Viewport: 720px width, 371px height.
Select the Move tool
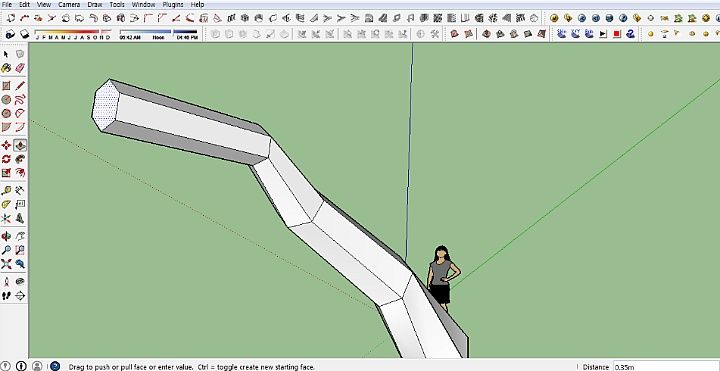[6, 146]
